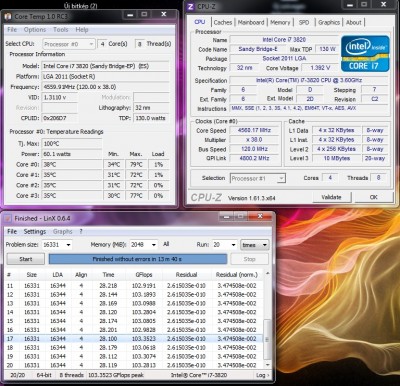
Task: Expand the times unit dropdown
Action: [254, 245]
